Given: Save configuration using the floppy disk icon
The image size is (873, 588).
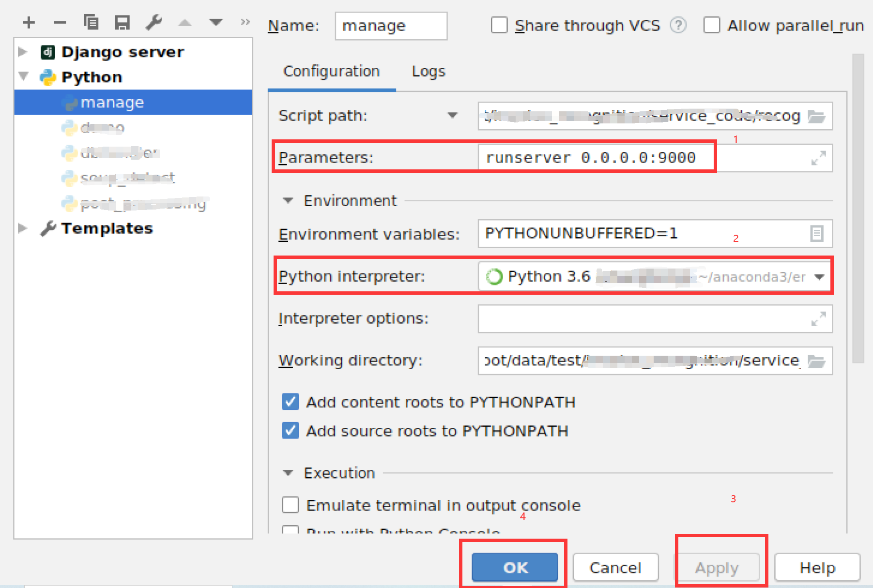Looking at the screenshot, I should 122,22.
